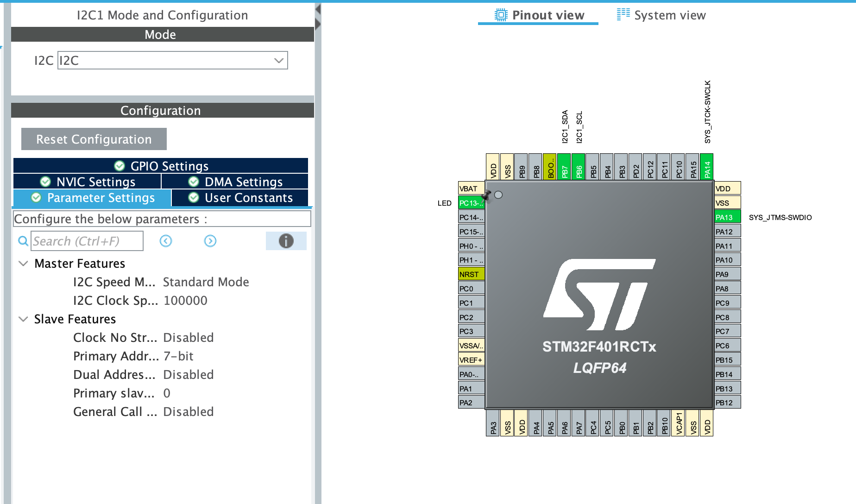Toggle the PC13 LED pin
Viewport: 856px width, 504px height.
470,202
